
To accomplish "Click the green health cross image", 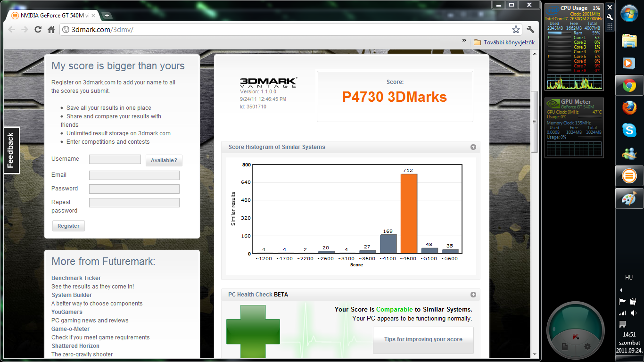I will [253, 332].
